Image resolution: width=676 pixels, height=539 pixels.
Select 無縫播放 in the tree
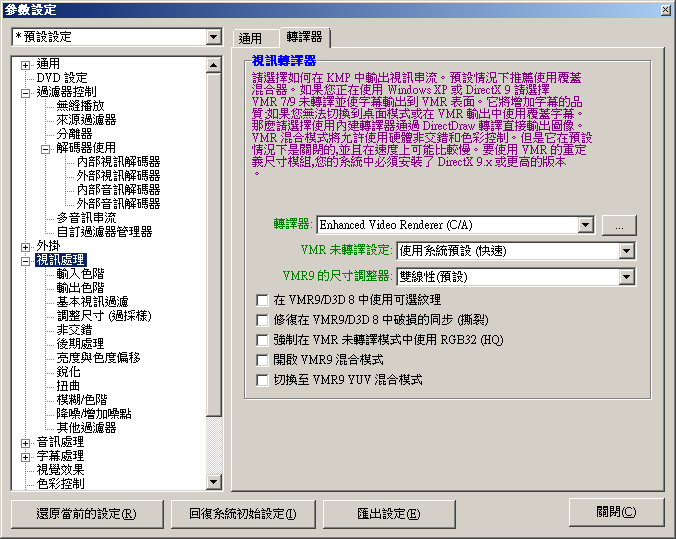pyautogui.click(x=80, y=106)
